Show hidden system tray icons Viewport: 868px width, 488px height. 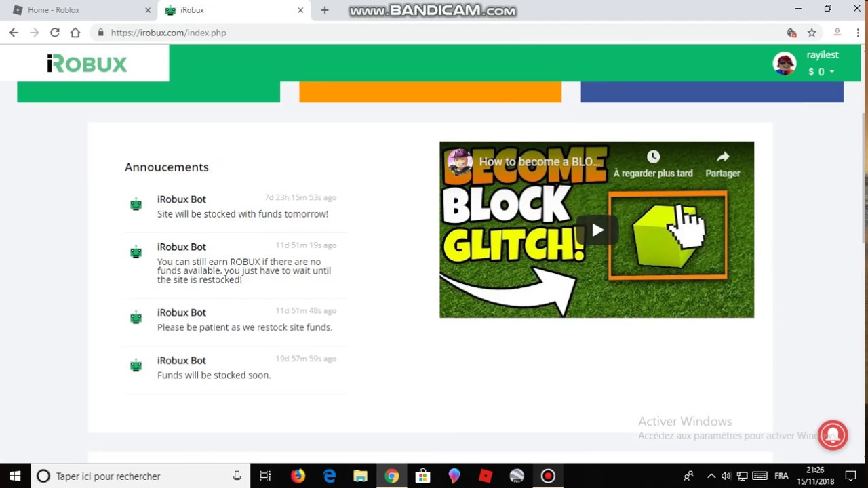pyautogui.click(x=711, y=476)
